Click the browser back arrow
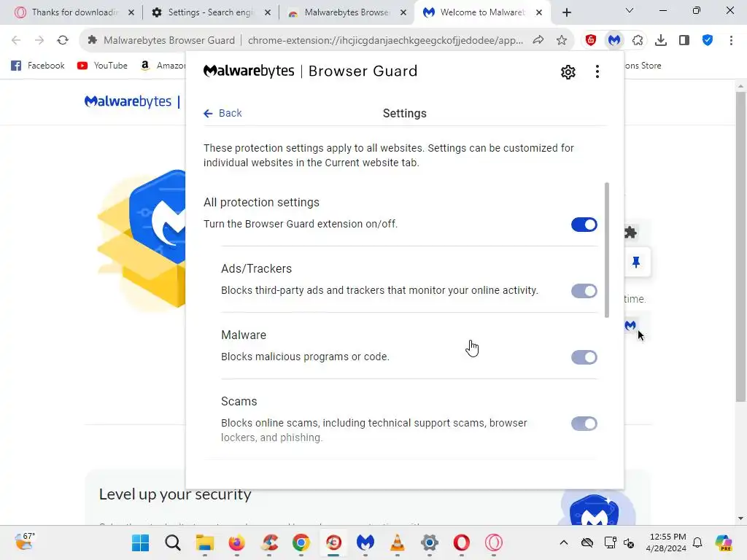 pos(16,41)
